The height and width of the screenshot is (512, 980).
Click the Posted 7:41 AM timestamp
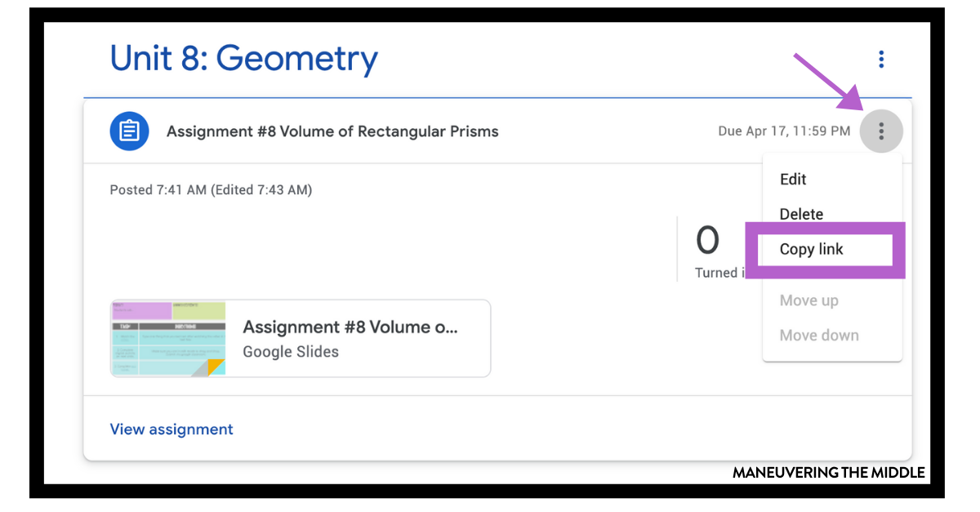point(211,189)
